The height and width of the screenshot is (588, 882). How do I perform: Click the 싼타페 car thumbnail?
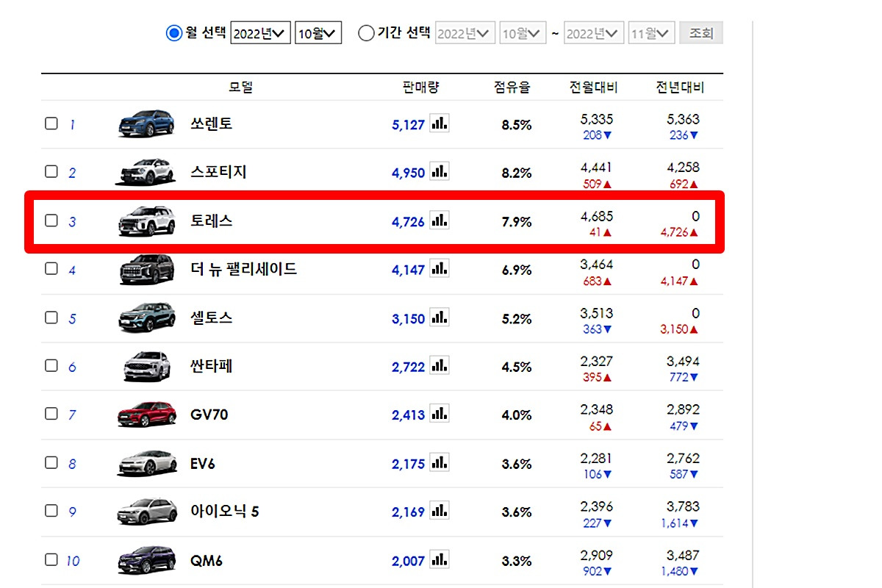click(x=146, y=367)
